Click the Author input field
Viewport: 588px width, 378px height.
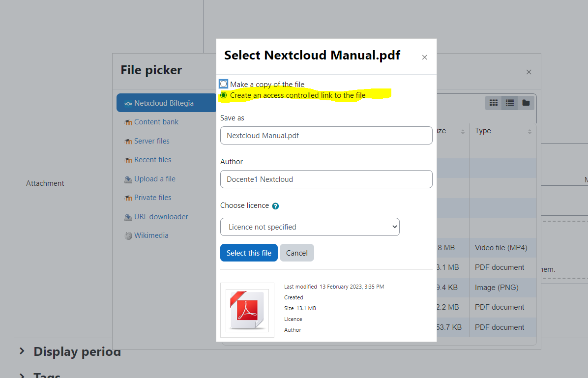pos(326,179)
